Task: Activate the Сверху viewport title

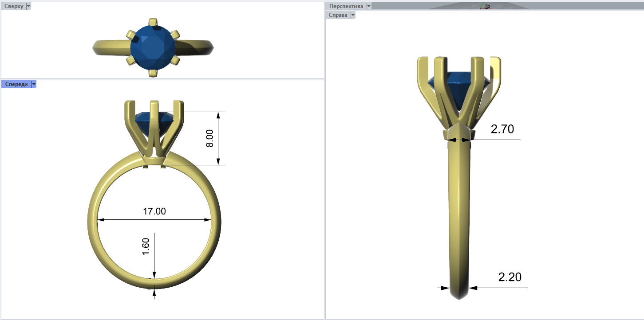Action: coord(13,6)
